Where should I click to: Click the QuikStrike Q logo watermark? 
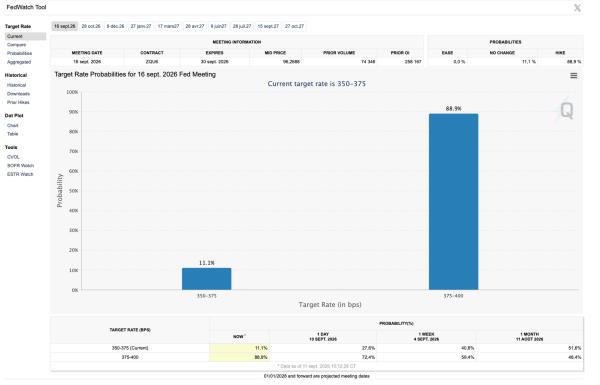click(x=566, y=111)
